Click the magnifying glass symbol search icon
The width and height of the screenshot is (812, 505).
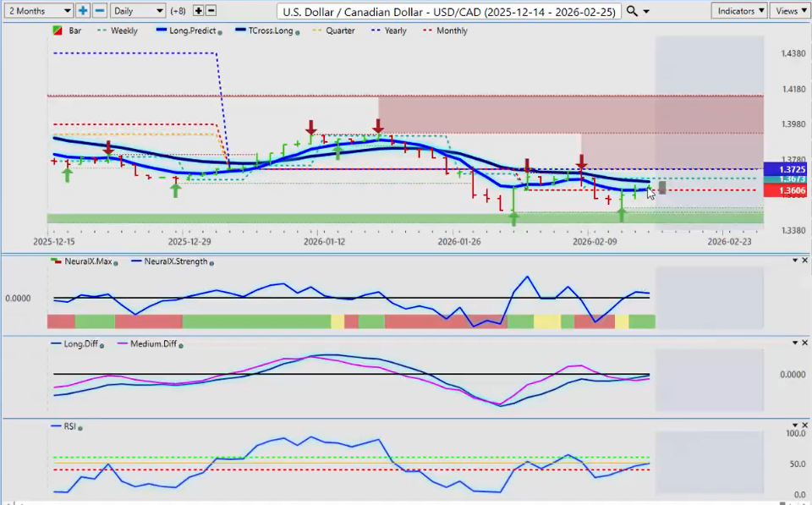coord(632,11)
